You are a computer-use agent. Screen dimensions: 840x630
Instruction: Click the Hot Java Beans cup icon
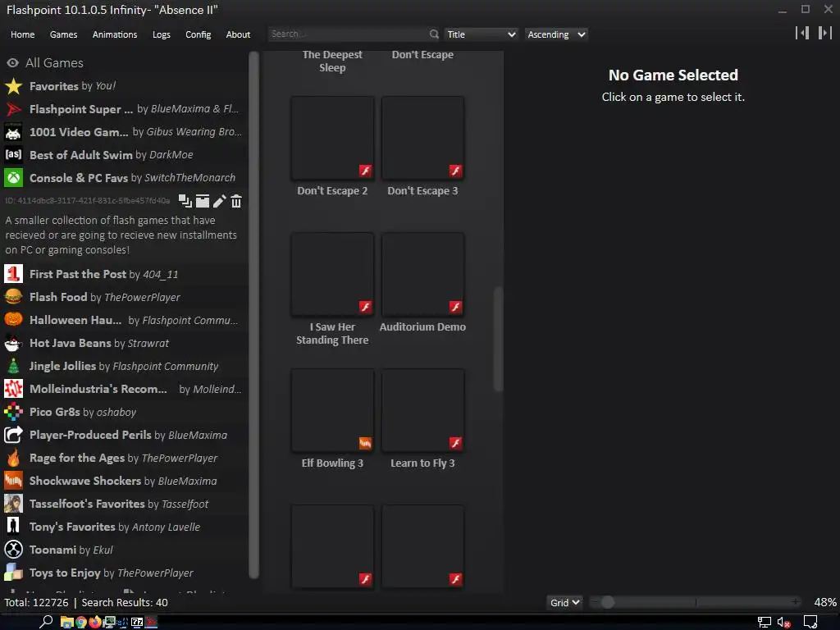pos(13,343)
